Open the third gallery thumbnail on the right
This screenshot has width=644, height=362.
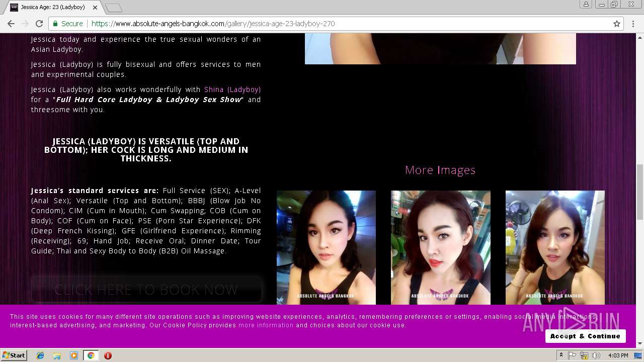point(555,247)
